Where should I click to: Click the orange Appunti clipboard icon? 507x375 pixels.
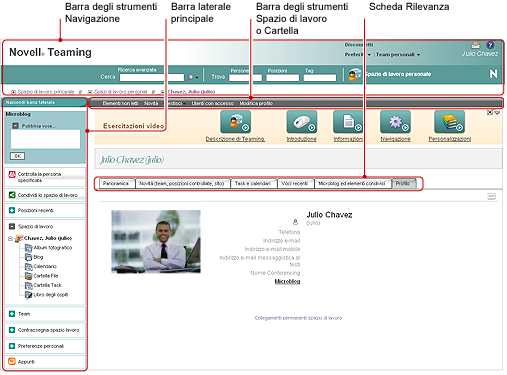(x=12, y=361)
